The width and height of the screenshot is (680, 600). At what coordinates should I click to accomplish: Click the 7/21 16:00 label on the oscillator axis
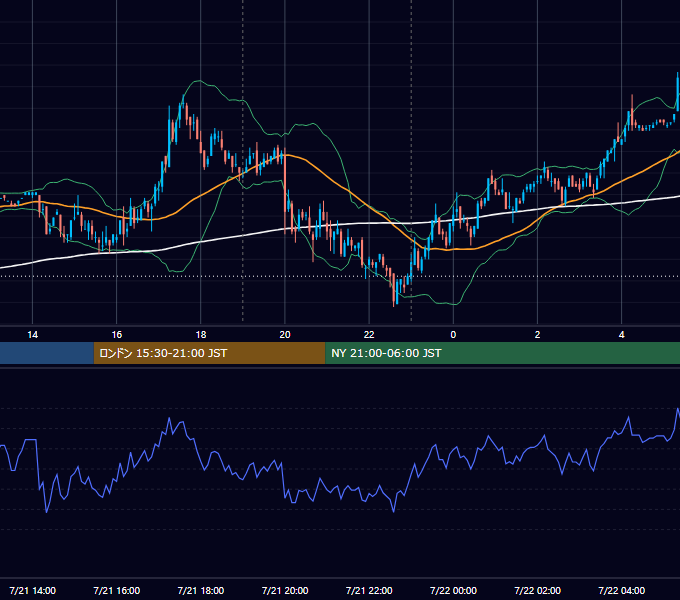point(117,590)
